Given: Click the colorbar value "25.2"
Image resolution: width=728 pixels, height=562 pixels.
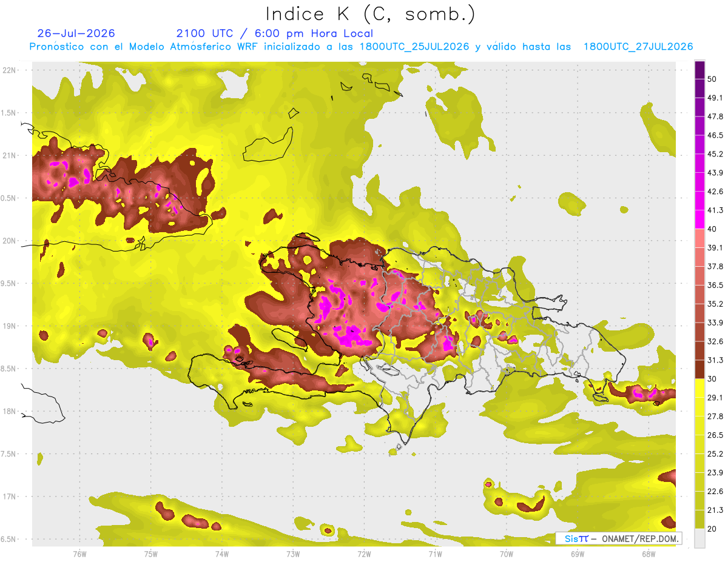Looking at the screenshot, I should (716, 454).
